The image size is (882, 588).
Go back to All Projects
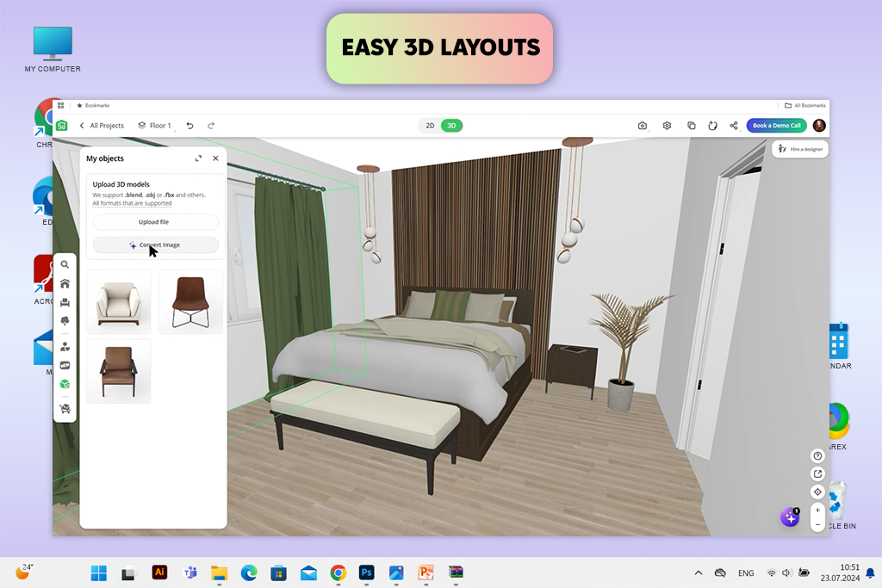pos(102,126)
